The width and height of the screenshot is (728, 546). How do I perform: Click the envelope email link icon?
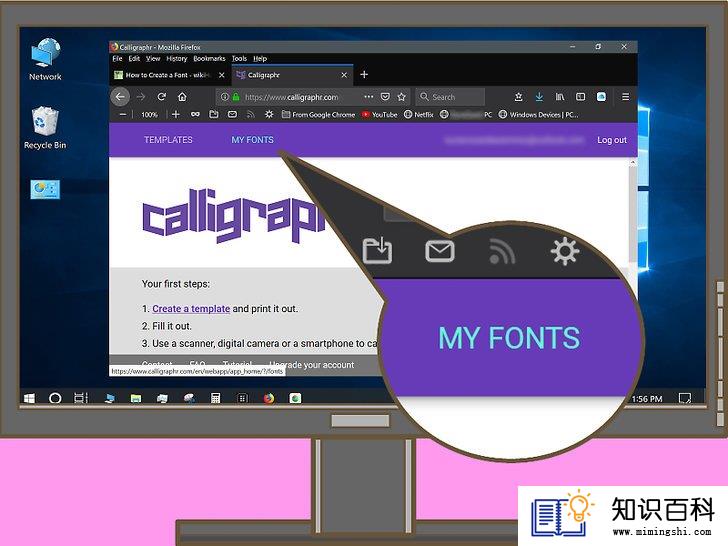click(232, 114)
